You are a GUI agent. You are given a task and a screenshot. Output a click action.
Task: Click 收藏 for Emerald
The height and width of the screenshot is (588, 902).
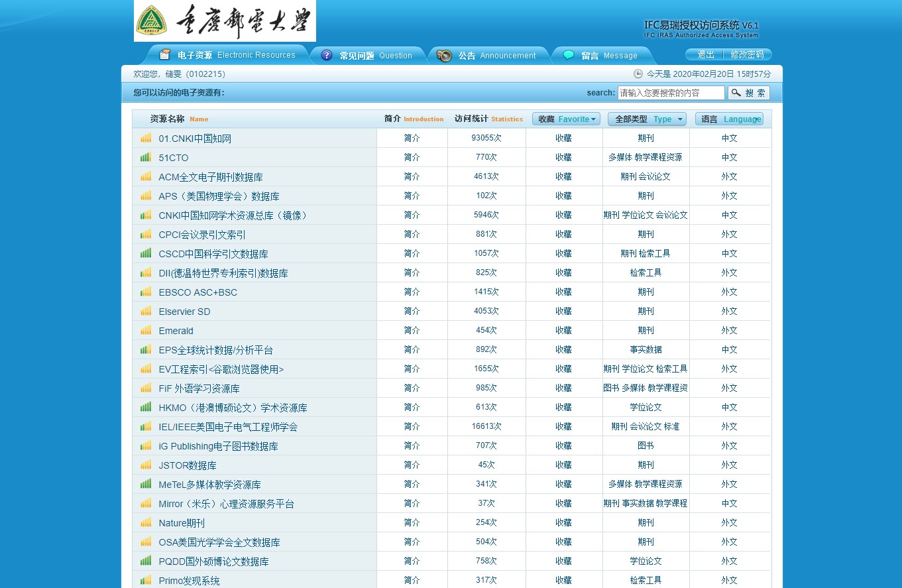(x=563, y=330)
